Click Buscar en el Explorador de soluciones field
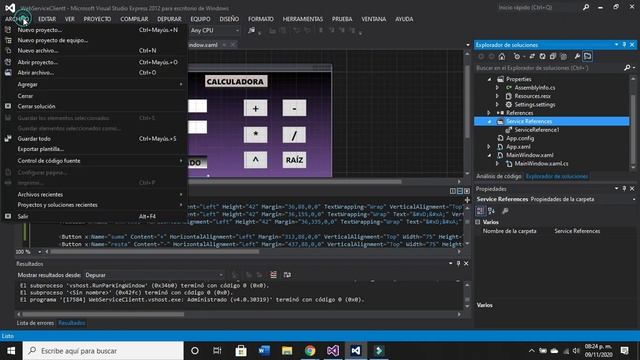This screenshot has height=360, width=640. (x=549, y=68)
